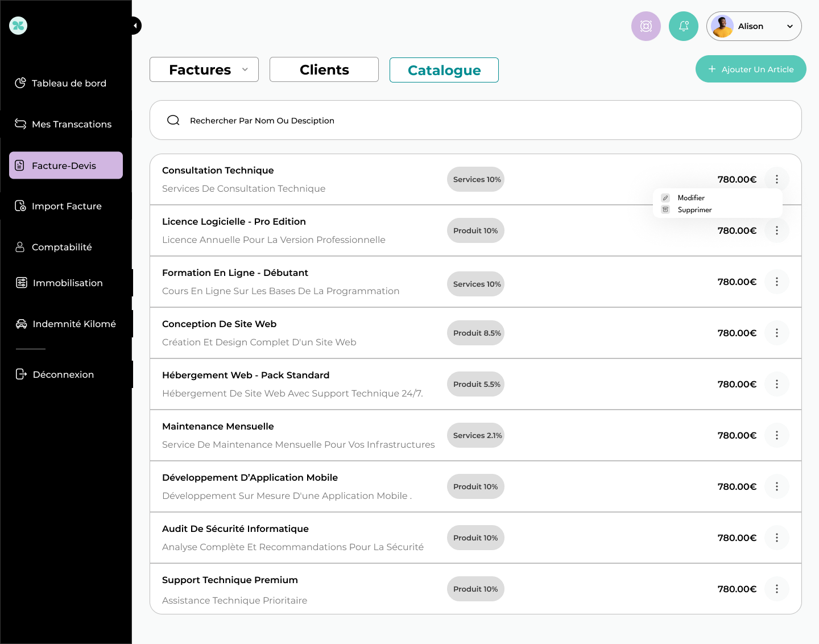Go to Tableau de bord

coord(68,83)
